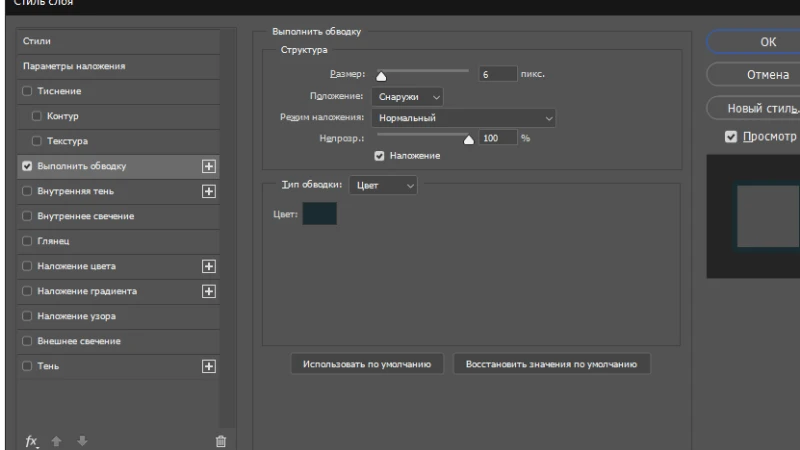This screenshot has height=450, width=800.
Task: Open the Положение dropdown set to Снаружи
Action: [407, 96]
